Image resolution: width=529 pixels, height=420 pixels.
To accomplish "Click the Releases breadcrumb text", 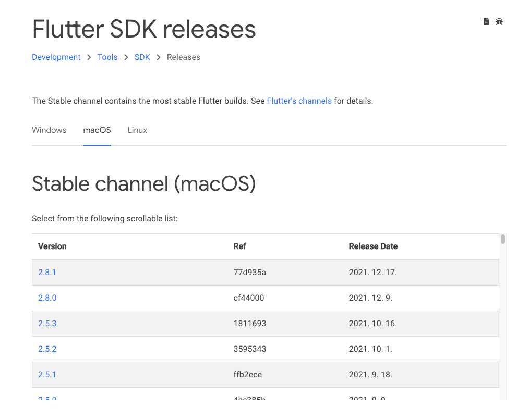I will [x=184, y=57].
